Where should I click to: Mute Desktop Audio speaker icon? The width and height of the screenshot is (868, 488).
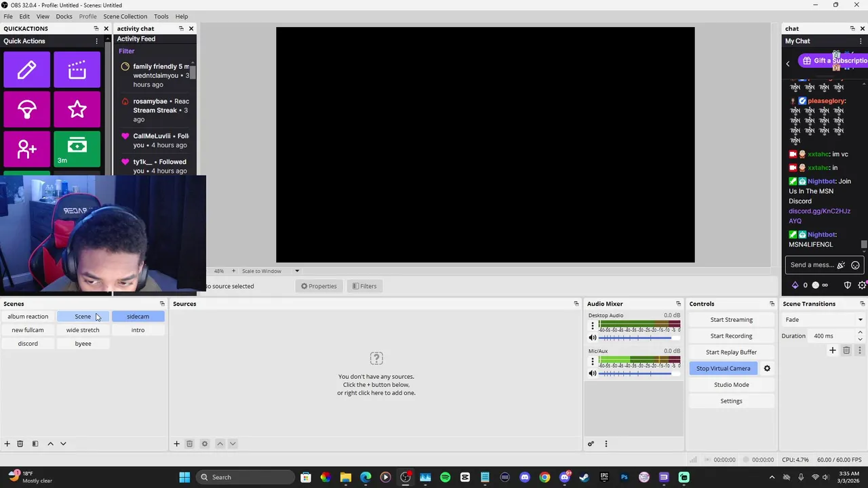(x=593, y=338)
